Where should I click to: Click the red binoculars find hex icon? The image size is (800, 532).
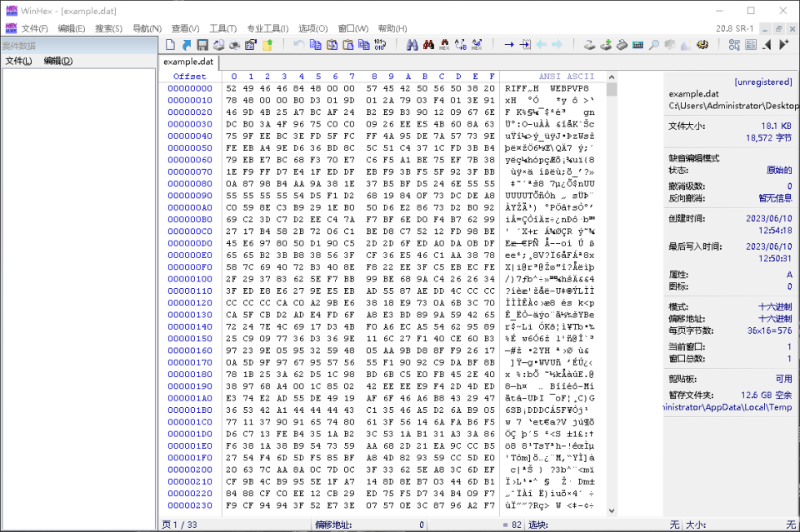pyautogui.click(x=428, y=44)
